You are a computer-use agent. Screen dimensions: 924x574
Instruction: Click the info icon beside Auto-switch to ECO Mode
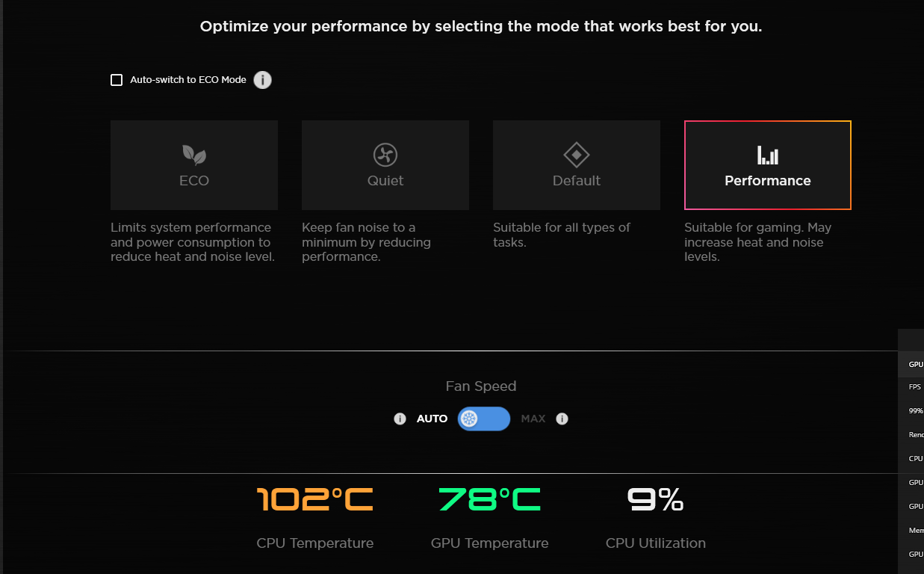tap(262, 80)
